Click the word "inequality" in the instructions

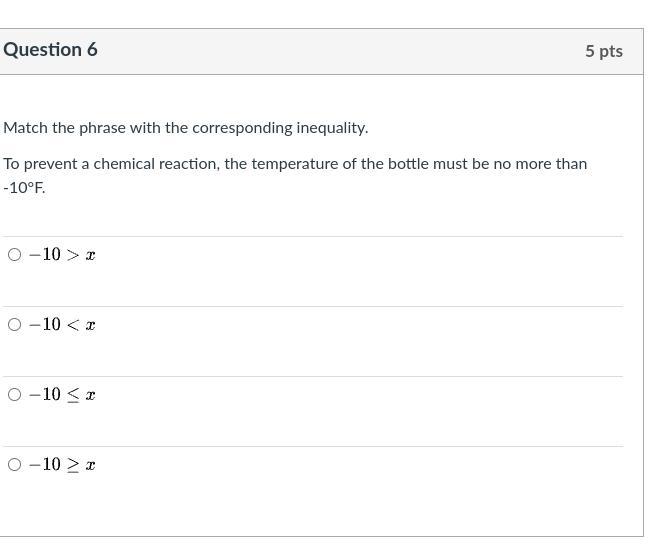pos(332,128)
